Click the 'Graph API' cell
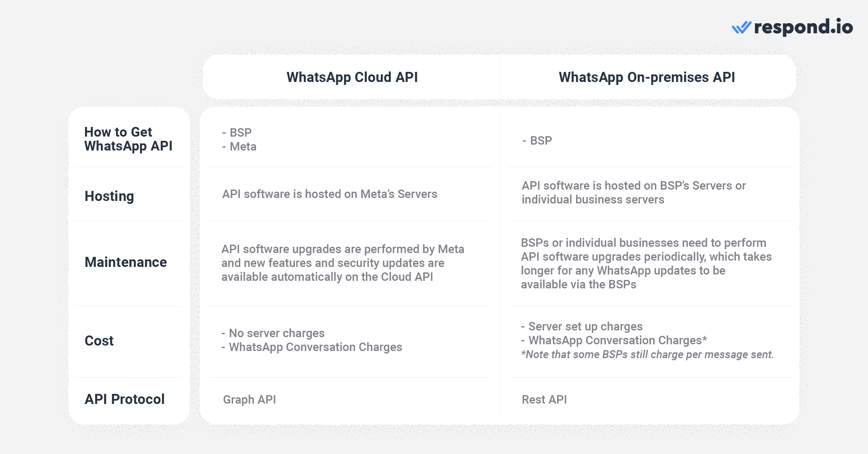Image resolution: width=868 pixels, height=454 pixels. click(x=250, y=399)
